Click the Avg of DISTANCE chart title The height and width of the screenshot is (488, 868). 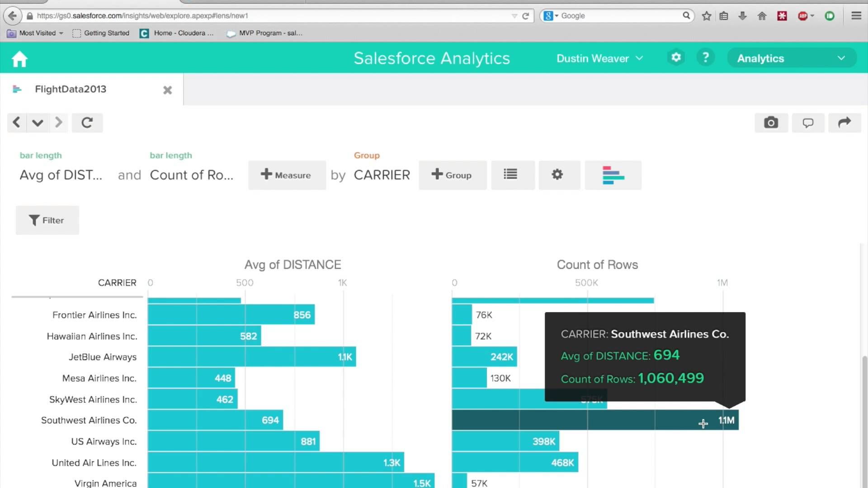[292, 265]
